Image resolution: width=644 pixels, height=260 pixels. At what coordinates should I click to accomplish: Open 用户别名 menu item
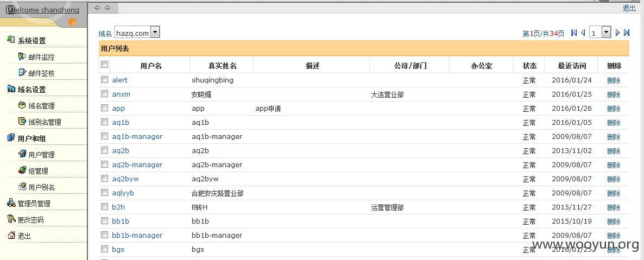point(41,187)
